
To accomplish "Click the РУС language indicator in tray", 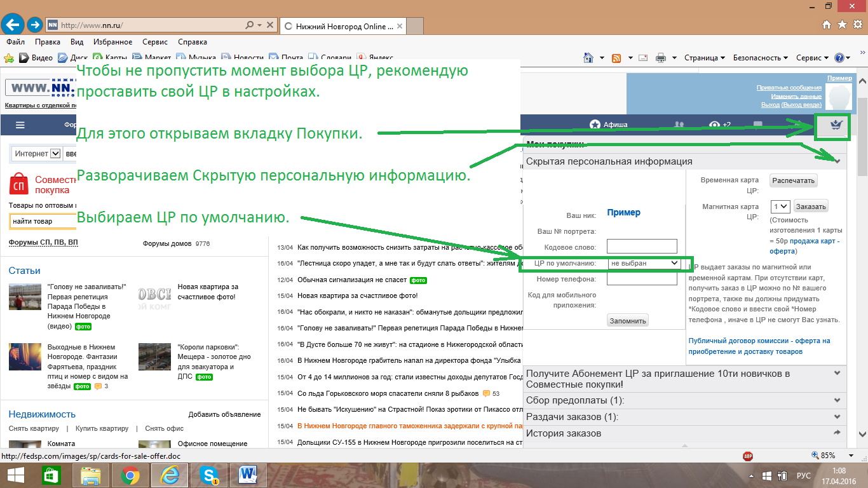I will (x=803, y=475).
